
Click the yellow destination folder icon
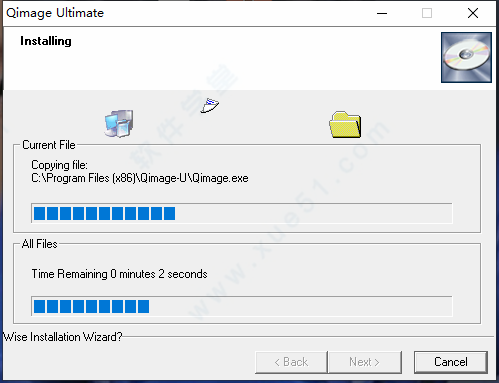click(345, 124)
